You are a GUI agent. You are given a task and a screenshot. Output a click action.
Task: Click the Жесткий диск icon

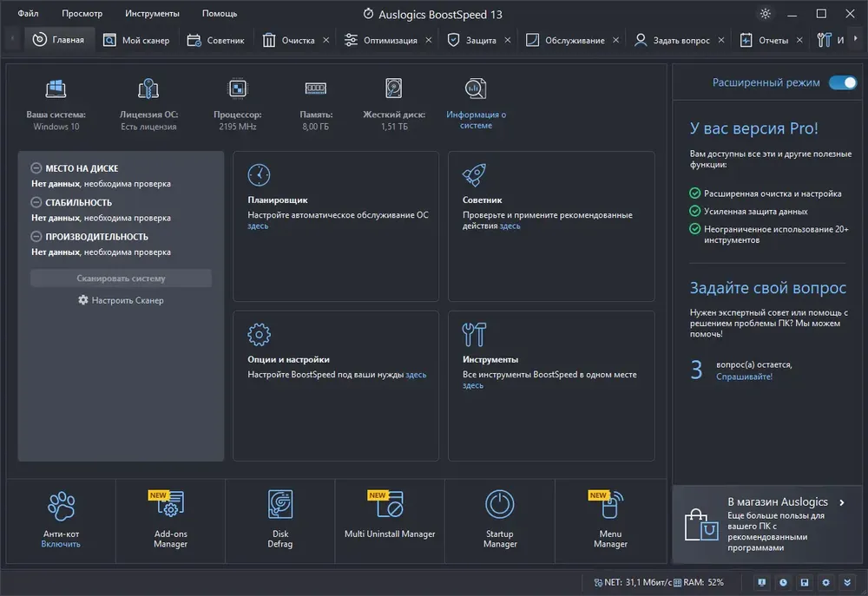click(393, 88)
